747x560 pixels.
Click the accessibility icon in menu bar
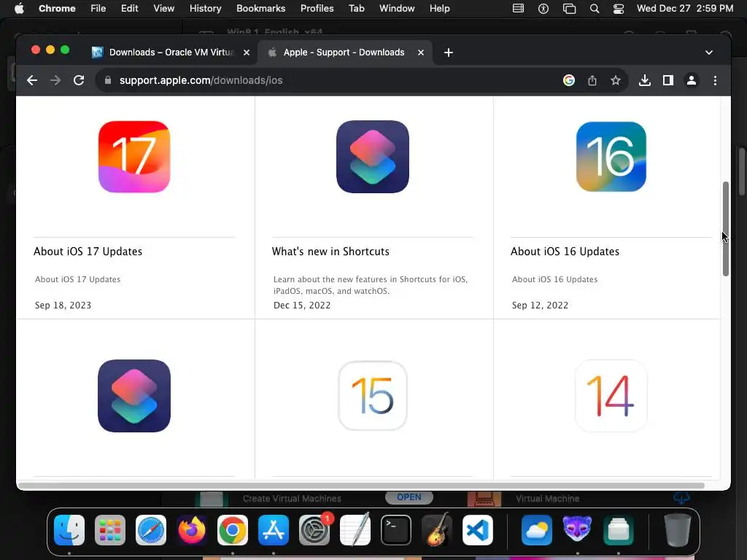pyautogui.click(x=543, y=9)
